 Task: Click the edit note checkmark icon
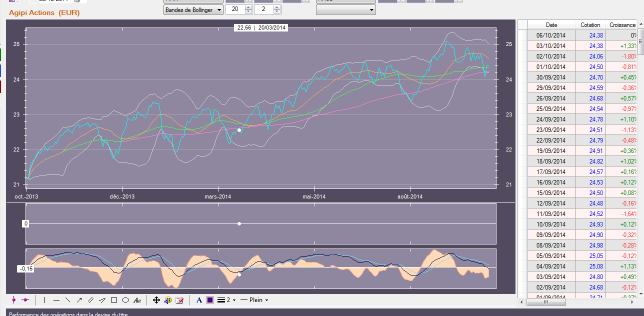(179, 300)
